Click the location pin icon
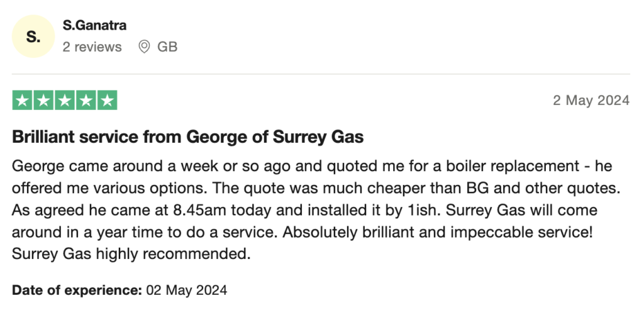This screenshot has width=644, height=310. [144, 47]
